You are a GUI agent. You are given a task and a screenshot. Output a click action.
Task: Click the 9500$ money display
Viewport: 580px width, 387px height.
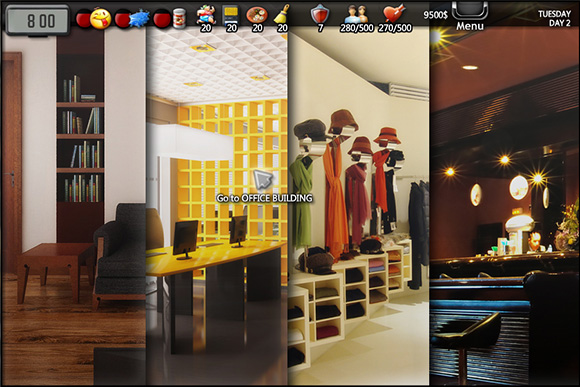coord(435,15)
